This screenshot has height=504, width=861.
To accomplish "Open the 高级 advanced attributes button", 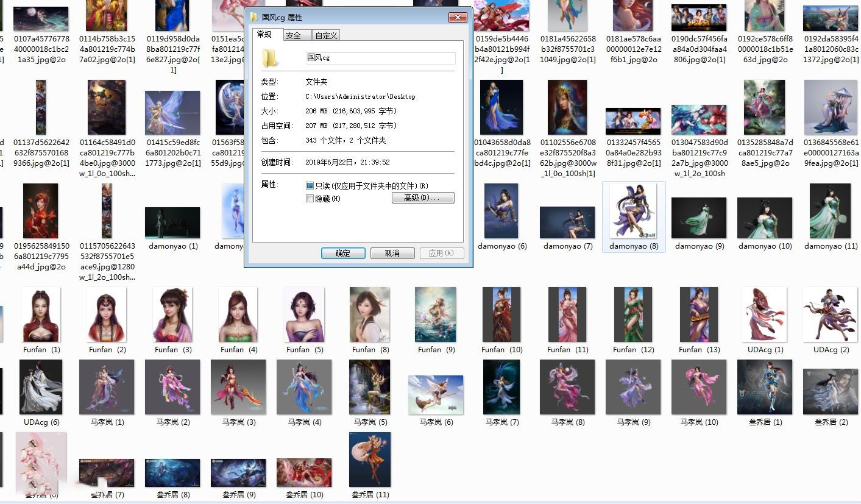I will [x=423, y=198].
